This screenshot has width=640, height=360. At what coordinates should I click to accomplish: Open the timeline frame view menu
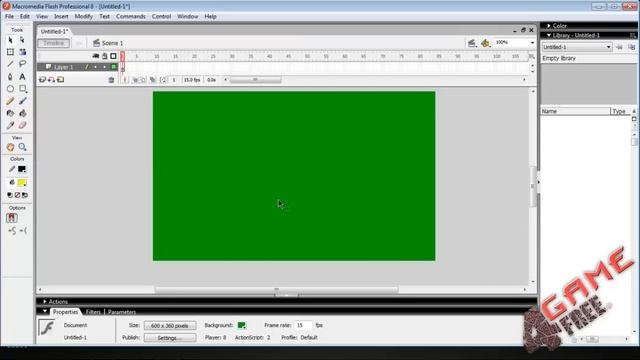click(531, 56)
